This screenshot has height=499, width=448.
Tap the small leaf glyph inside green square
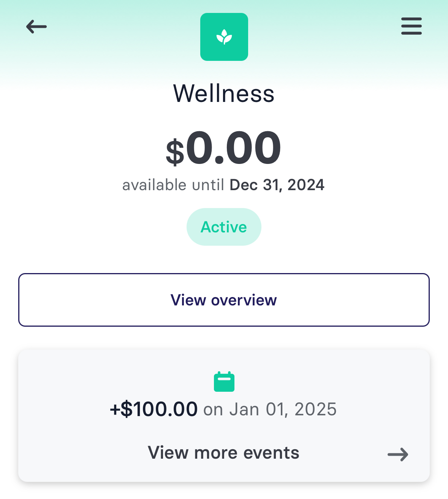click(x=224, y=37)
